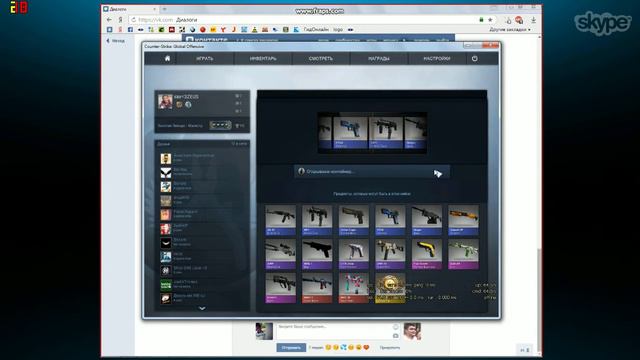
Task: Open your own VK avatar beside message box
Action: coord(264,331)
